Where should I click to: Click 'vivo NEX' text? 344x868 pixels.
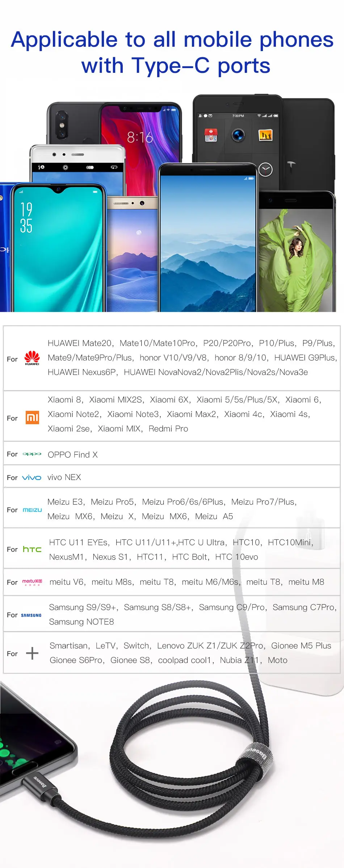pos(64,477)
